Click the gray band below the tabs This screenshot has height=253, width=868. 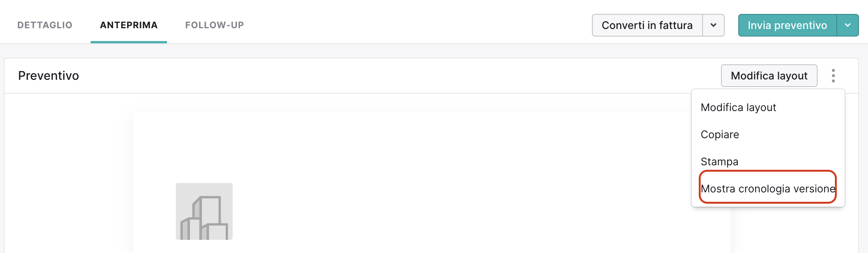tap(376, 51)
